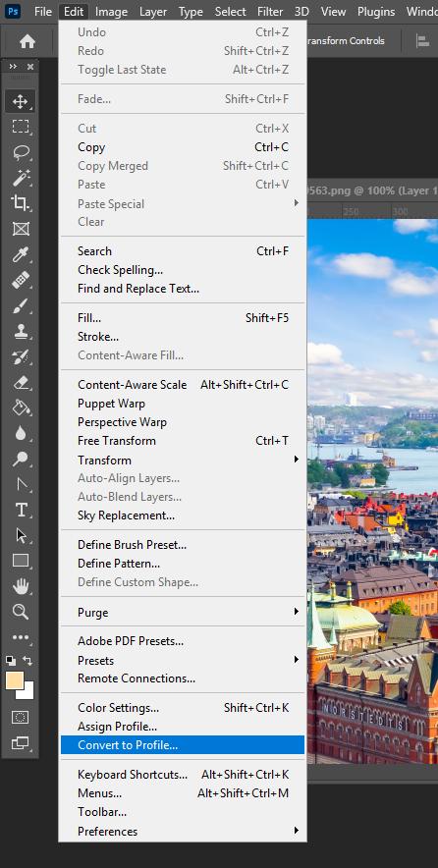Select the Hand tool
This screenshot has height=868, width=438.
(21, 586)
